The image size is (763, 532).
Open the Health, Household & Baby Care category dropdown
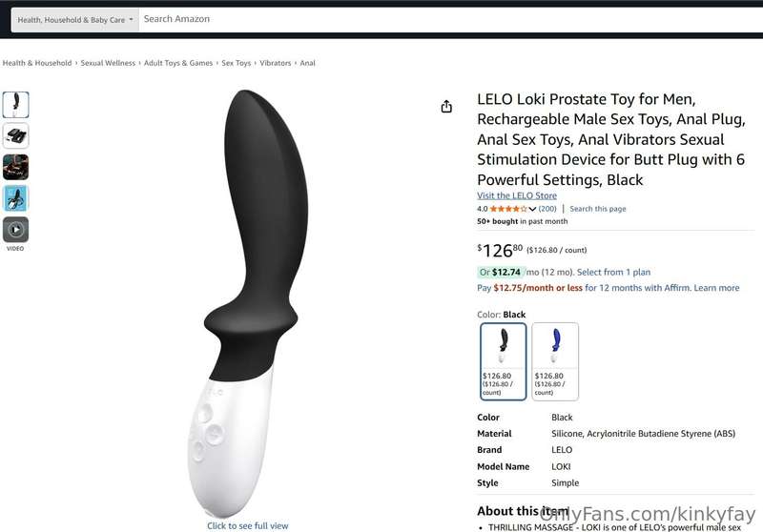pyautogui.click(x=75, y=20)
